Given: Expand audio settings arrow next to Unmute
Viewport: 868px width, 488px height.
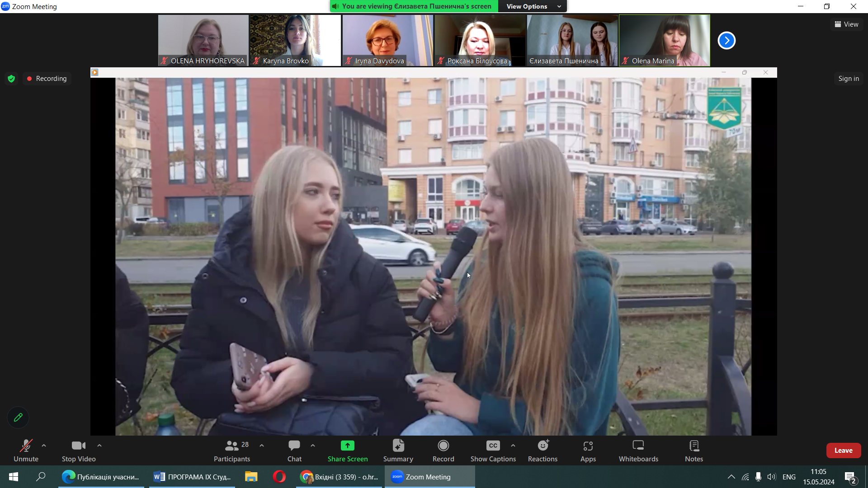Looking at the screenshot, I should tap(44, 446).
